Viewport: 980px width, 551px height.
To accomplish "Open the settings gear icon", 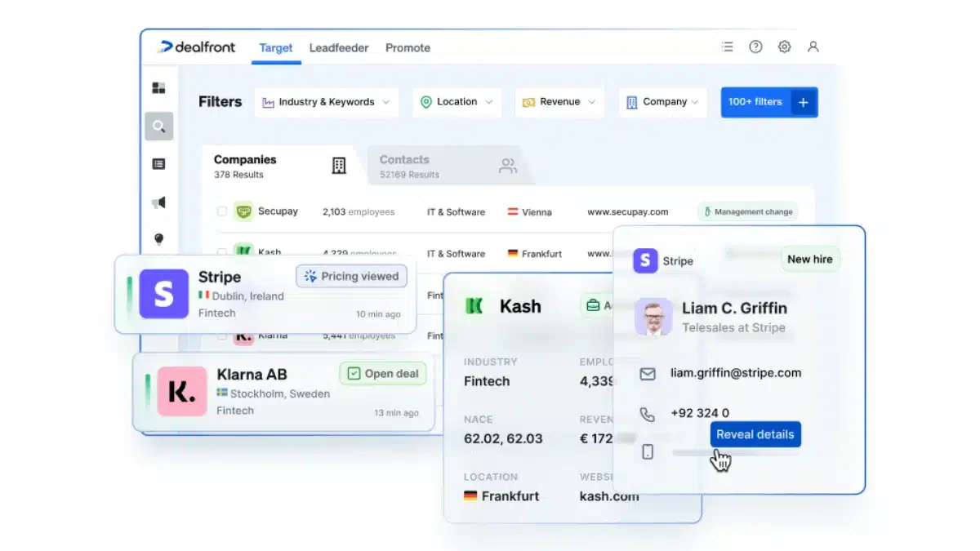I will click(784, 47).
